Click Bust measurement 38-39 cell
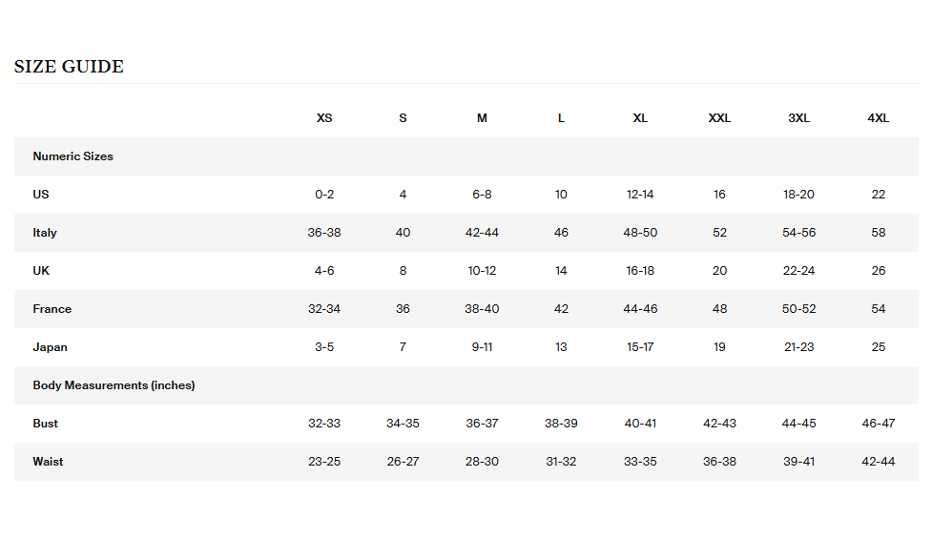932x560 pixels. [561, 424]
